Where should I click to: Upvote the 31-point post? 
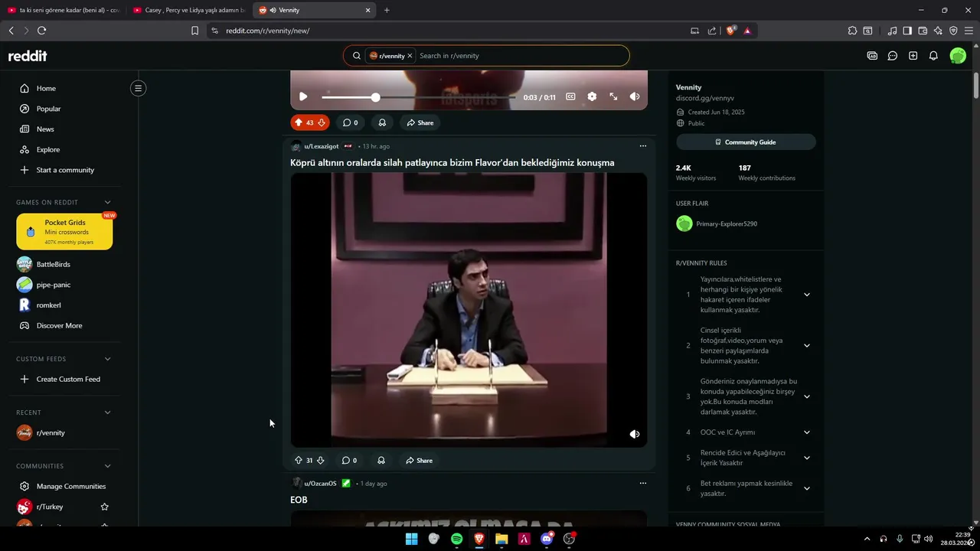coord(299,460)
